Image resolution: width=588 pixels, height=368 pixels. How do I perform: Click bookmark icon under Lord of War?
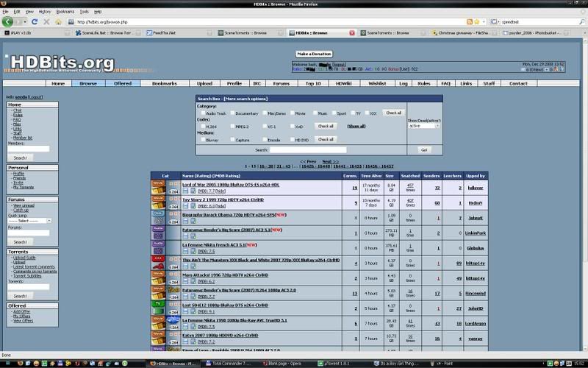193,191
